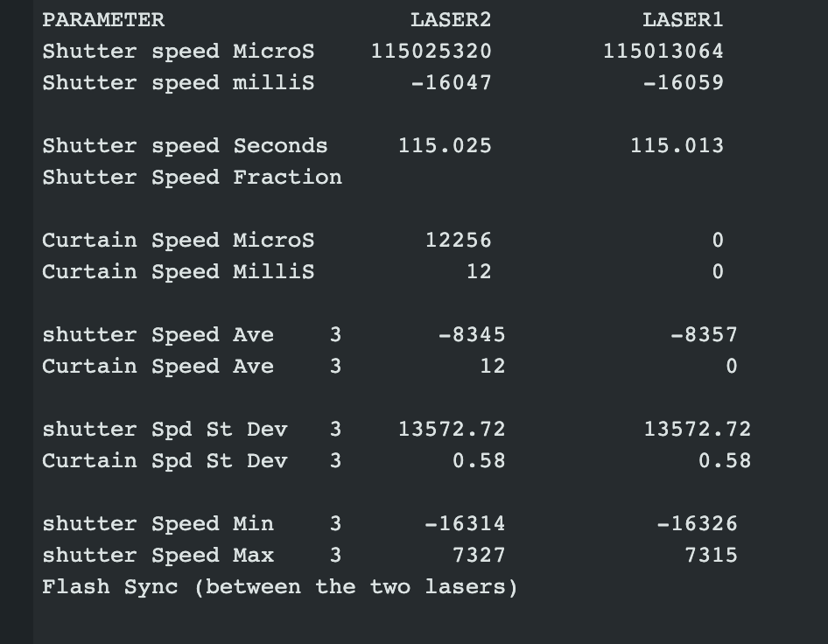The height and width of the screenshot is (644, 828).
Task: Click the 12256 Curtain Speed MicroS value
Action: pyautogui.click(x=458, y=240)
